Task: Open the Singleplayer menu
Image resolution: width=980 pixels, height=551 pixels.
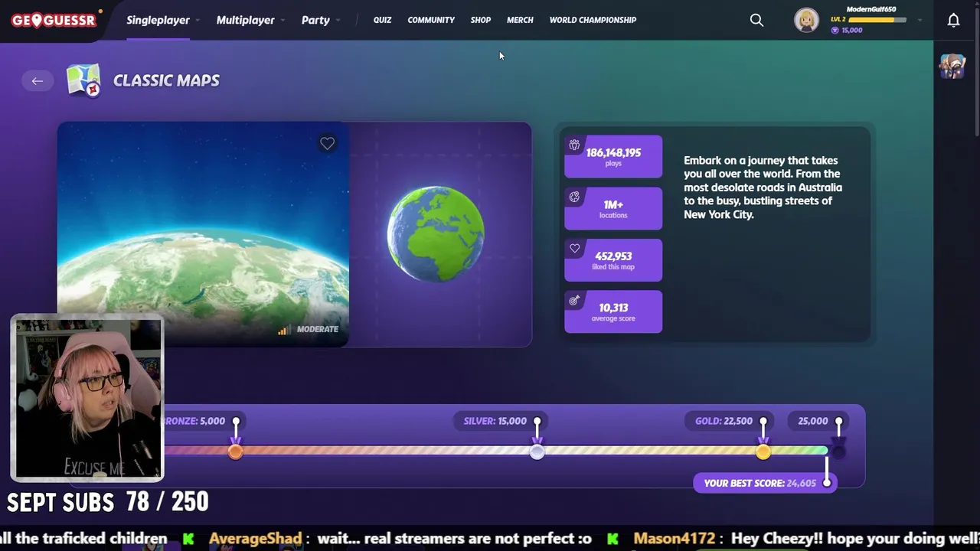Action: tap(158, 20)
